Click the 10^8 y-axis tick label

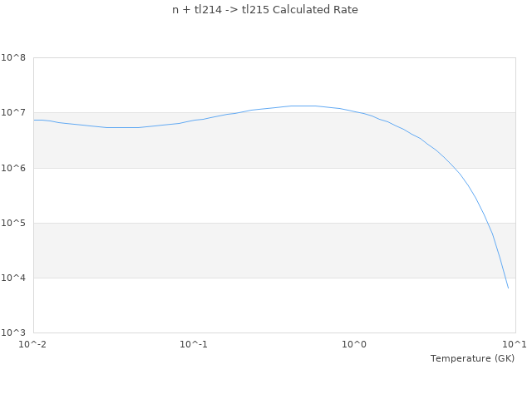tap(14, 57)
